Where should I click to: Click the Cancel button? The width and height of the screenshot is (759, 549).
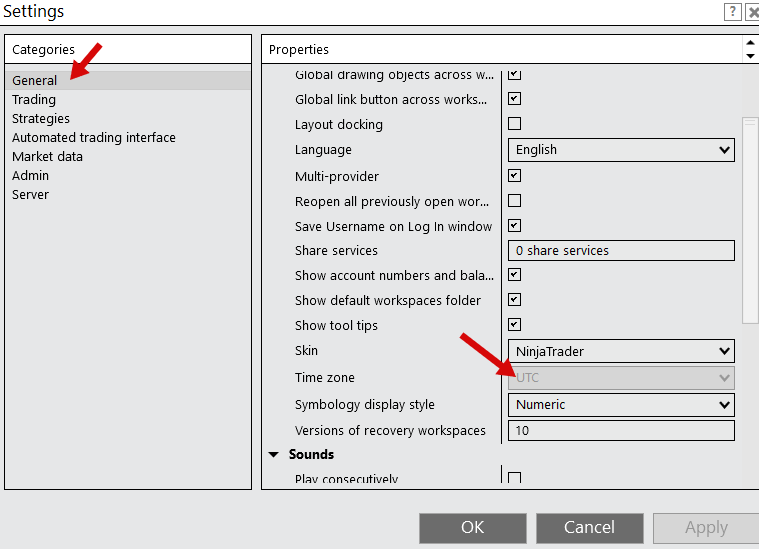(x=589, y=527)
